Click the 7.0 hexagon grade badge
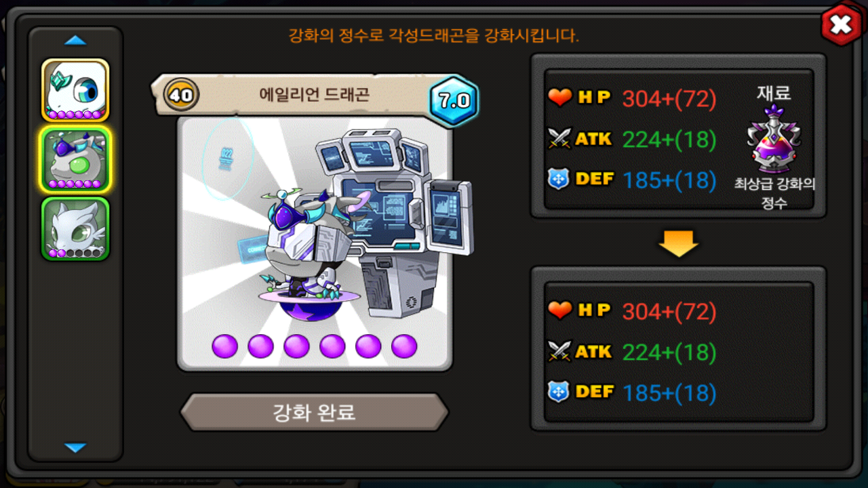 point(454,102)
